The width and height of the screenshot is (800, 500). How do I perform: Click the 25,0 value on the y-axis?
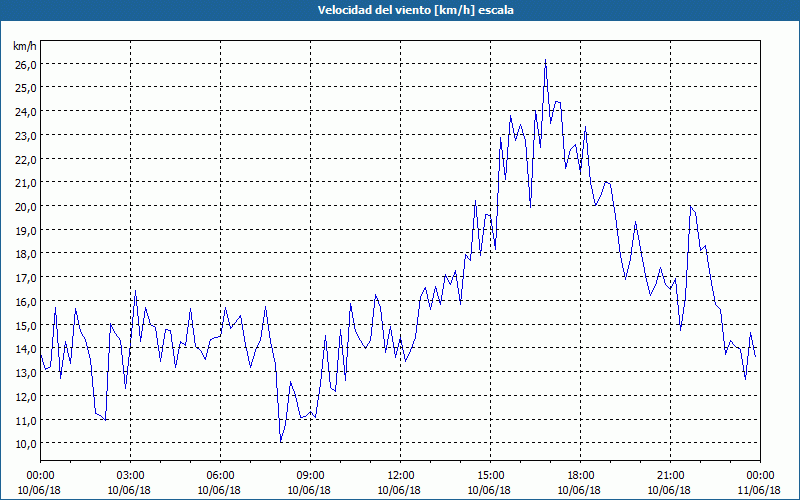24,87
